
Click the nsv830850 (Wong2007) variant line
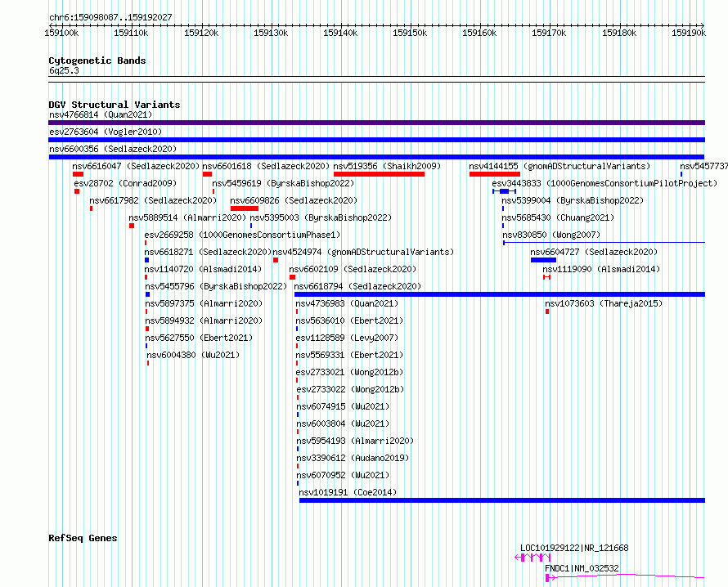click(x=604, y=242)
